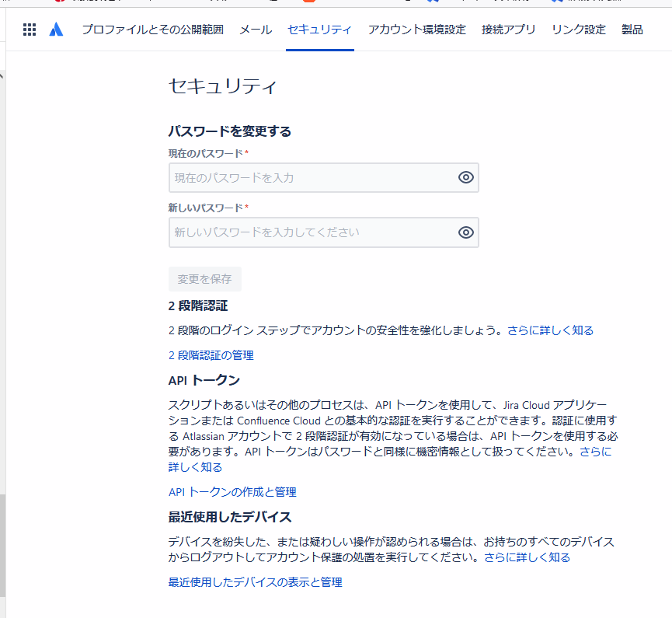672x618 pixels.
Task: Switch to the メール tab
Action: pyautogui.click(x=256, y=30)
